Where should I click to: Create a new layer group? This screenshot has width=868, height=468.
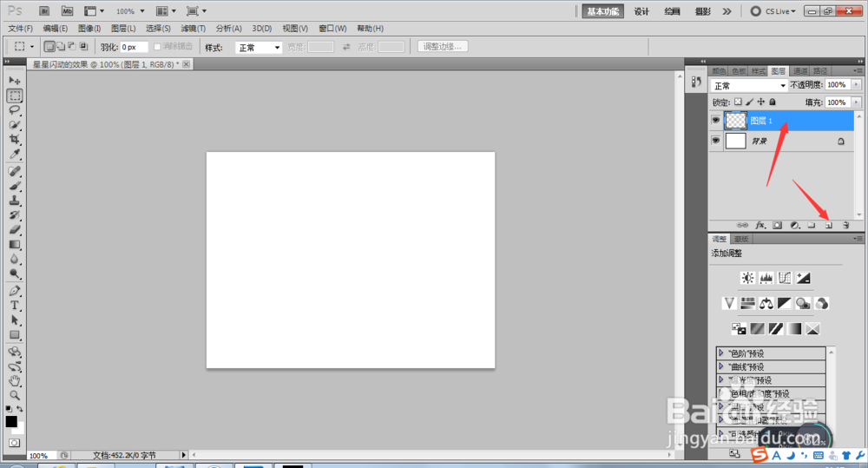pos(812,226)
